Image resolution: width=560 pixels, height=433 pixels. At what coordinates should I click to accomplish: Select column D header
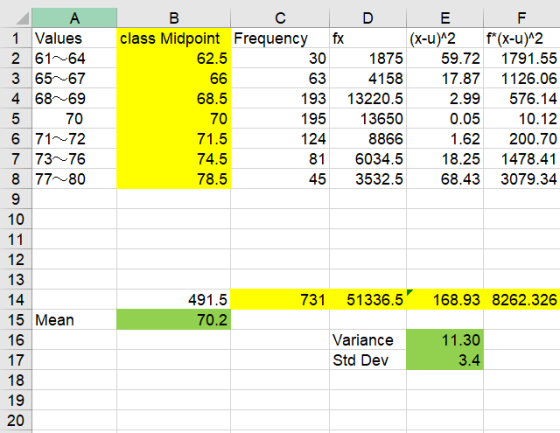pyautogui.click(x=368, y=18)
